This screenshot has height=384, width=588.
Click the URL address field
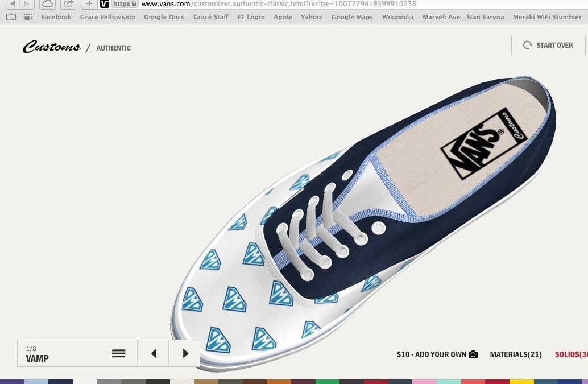coord(343,4)
